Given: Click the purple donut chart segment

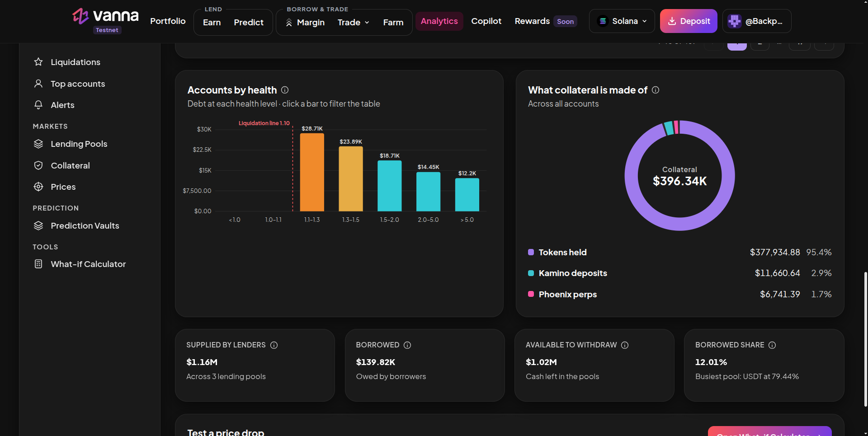Looking at the screenshot, I should point(679,224).
